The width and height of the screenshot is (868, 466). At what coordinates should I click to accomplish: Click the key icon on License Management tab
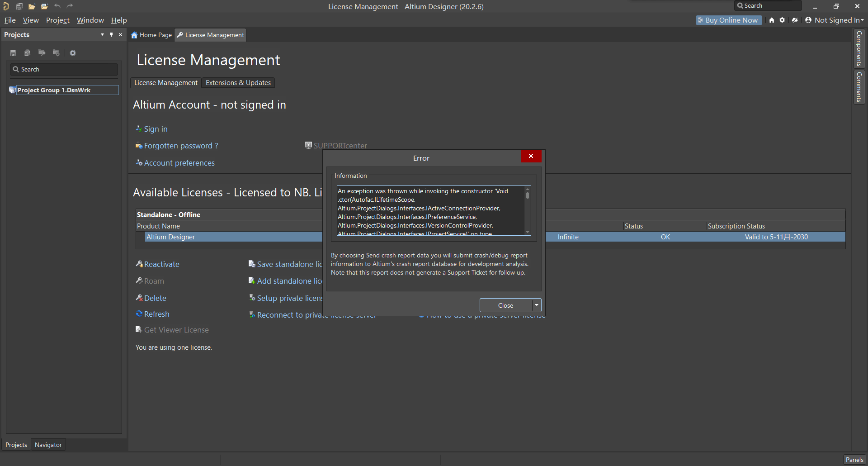(x=180, y=35)
